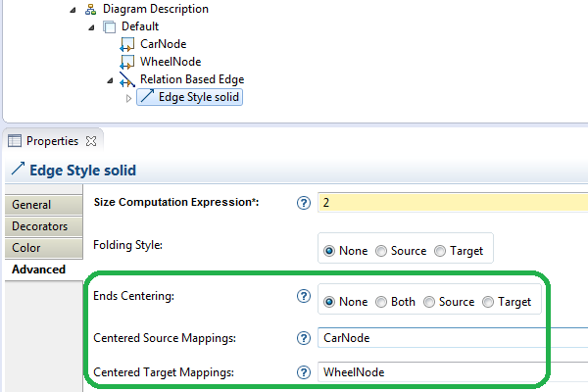Expand the Edge Style solid node
The width and height of the screenshot is (588, 392).
point(129,97)
